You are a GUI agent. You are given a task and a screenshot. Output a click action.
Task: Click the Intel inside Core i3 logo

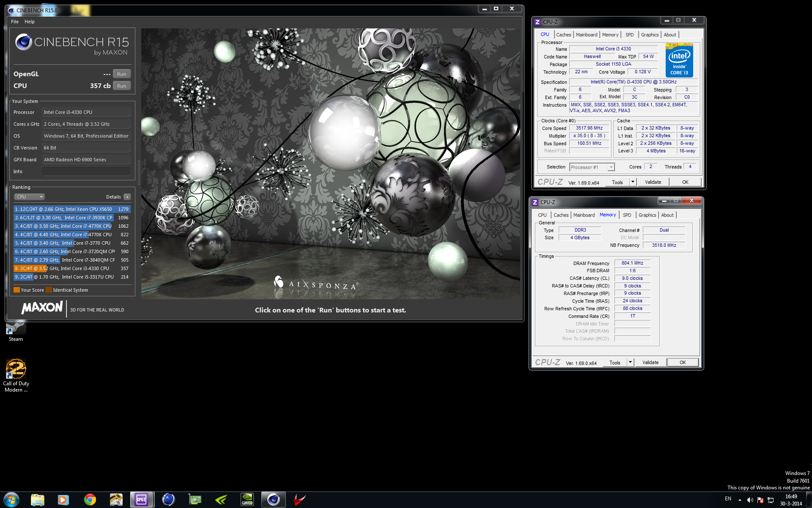tap(679, 60)
